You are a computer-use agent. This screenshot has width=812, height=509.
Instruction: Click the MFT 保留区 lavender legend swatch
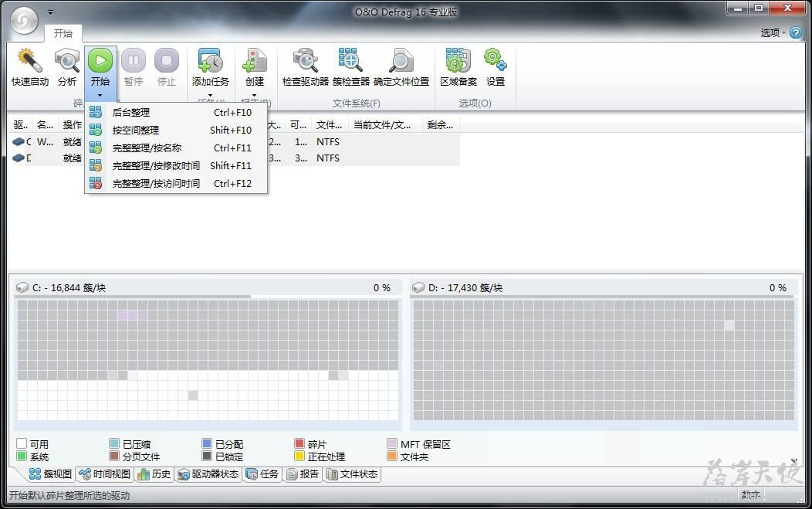392,443
